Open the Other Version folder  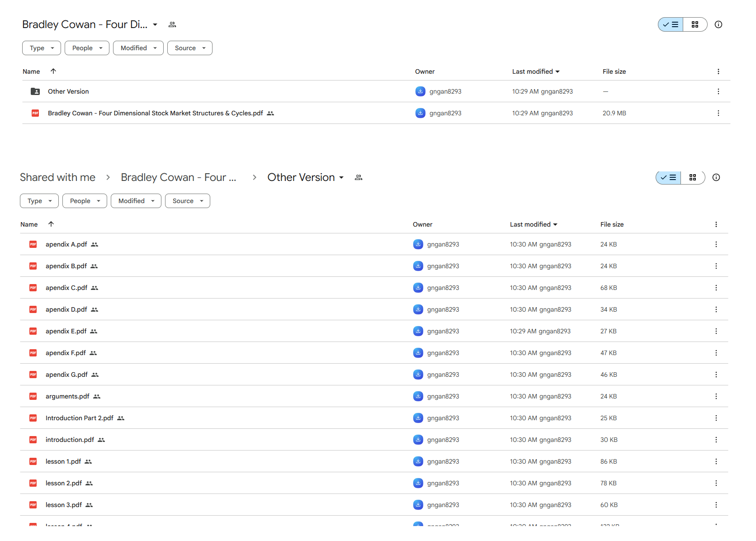coord(68,91)
